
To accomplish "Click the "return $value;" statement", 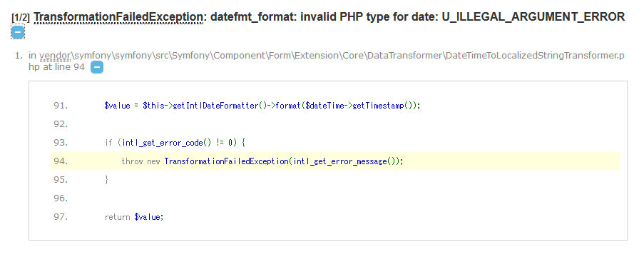I will click(x=134, y=217).
